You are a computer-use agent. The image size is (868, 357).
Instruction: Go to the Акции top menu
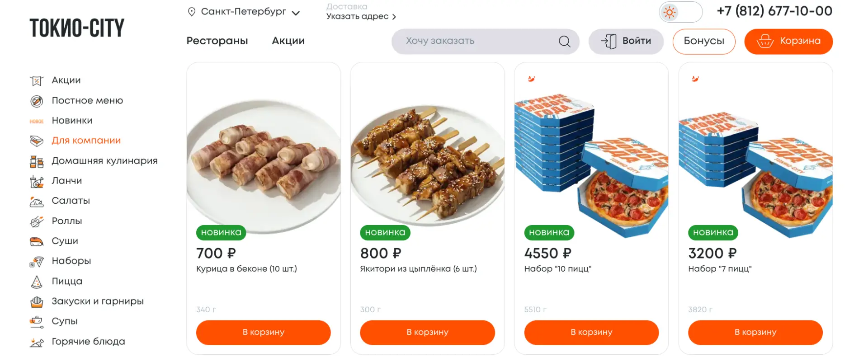click(288, 41)
